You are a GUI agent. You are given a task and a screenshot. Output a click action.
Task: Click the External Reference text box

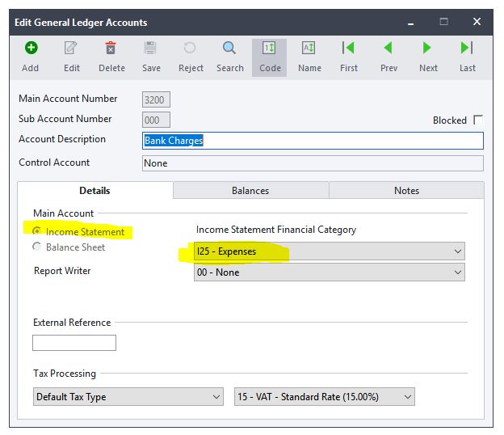pyautogui.click(x=74, y=343)
